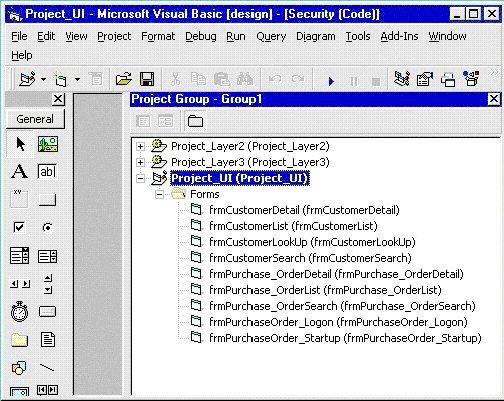Image resolution: width=504 pixels, height=401 pixels.
Task: Collapse the Forms folder
Action: [x=160, y=194]
